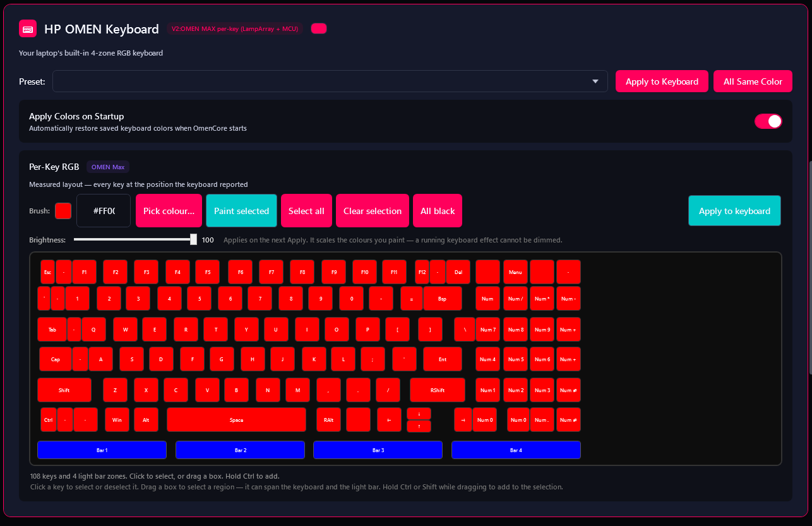The image size is (812, 526).
Task: Select the Del key
Action: point(458,272)
